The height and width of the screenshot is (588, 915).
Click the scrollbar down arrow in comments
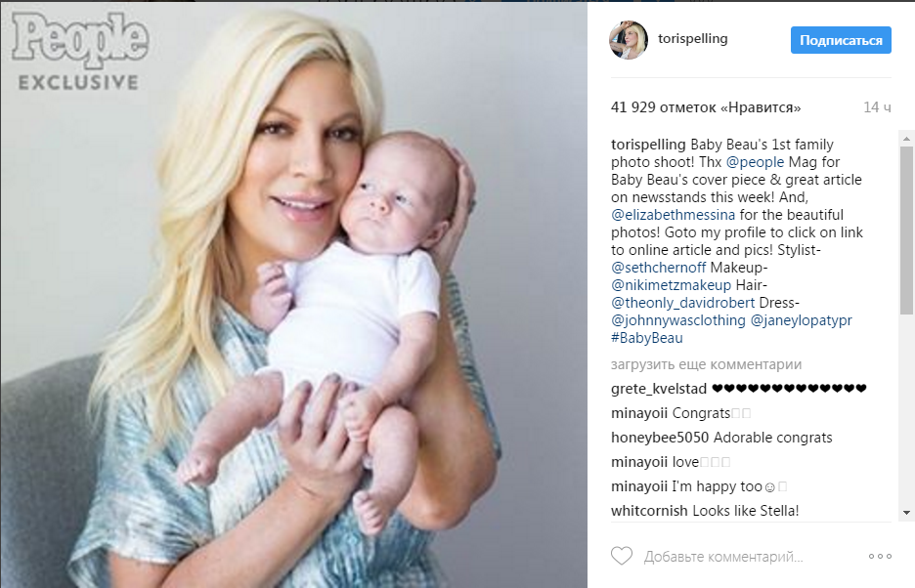tap(906, 513)
